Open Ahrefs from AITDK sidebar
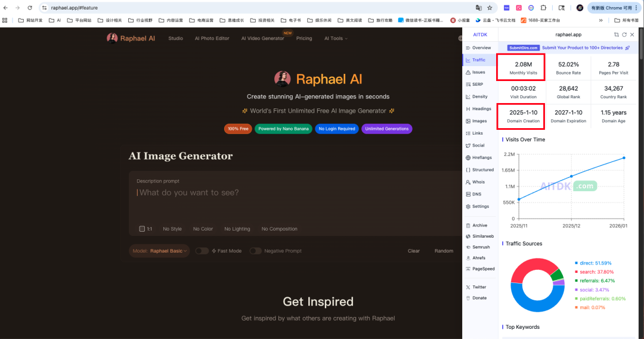 pyautogui.click(x=476, y=258)
